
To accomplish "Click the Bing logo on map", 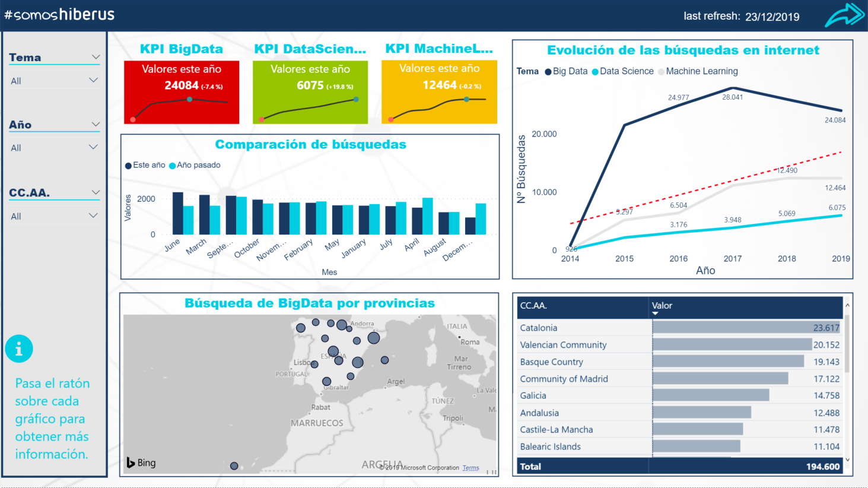I will point(141,462).
